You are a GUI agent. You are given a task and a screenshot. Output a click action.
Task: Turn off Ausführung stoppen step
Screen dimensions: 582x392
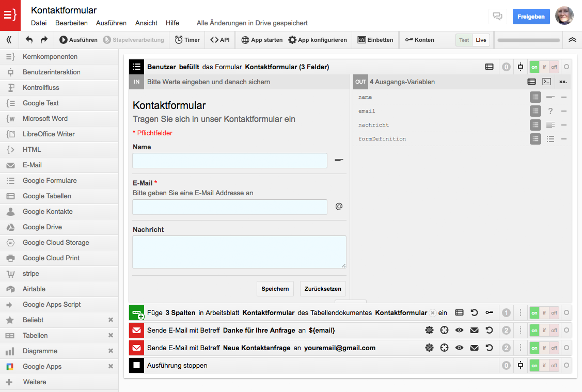554,365
